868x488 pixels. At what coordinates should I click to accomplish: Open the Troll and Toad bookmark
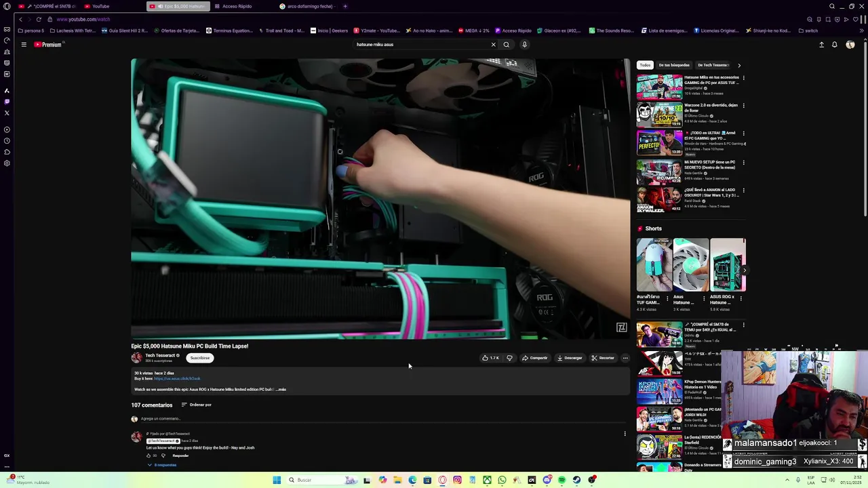(281, 30)
